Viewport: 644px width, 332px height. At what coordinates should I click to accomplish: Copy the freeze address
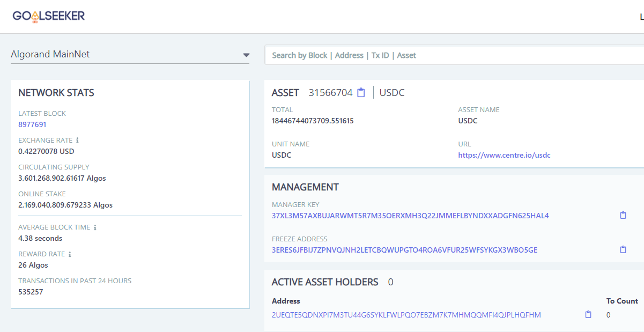[623, 250]
